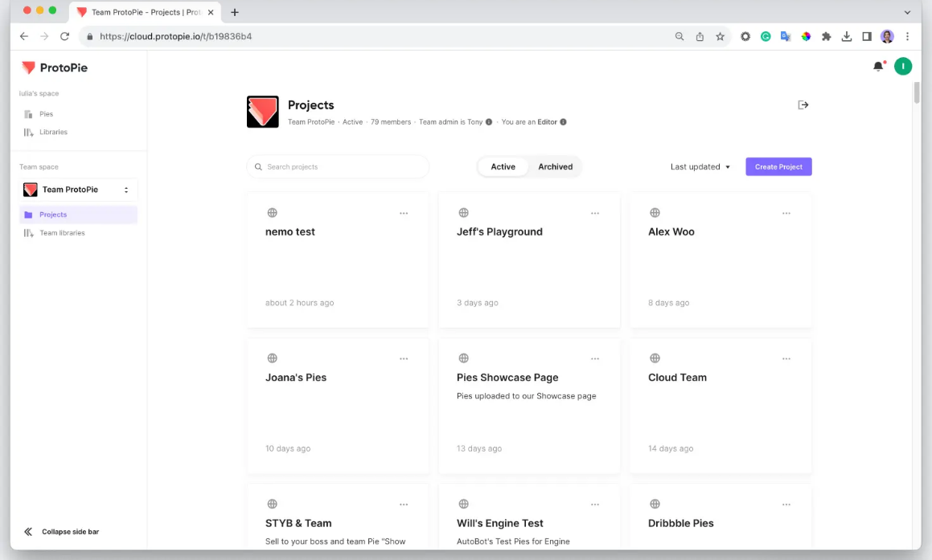Screen dimensions: 932x560
Task: Open Team libraries in sidebar
Action: pos(62,233)
